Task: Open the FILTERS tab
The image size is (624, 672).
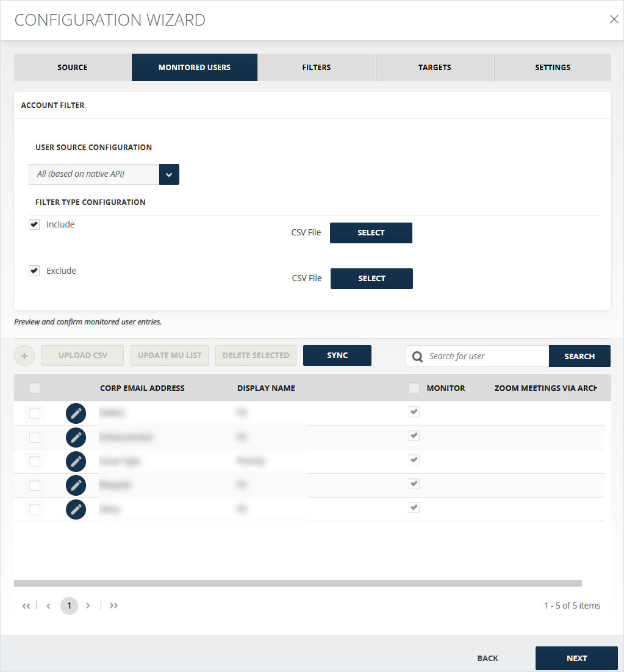Action: pyautogui.click(x=317, y=67)
